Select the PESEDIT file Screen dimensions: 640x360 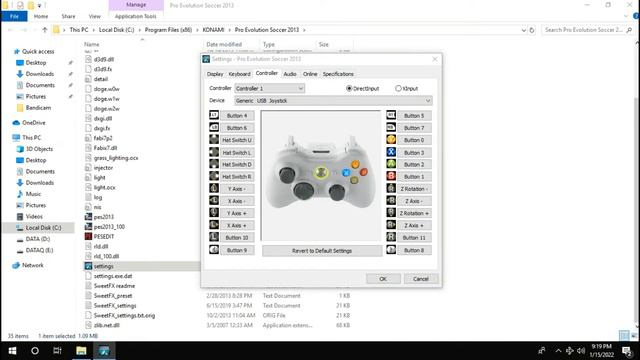pyautogui.click(x=104, y=236)
